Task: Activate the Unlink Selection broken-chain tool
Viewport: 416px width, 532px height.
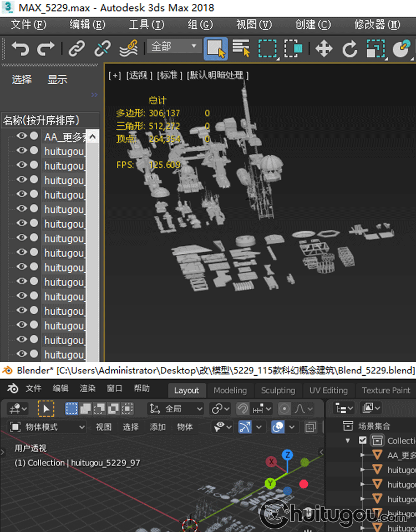Action: tap(102, 49)
